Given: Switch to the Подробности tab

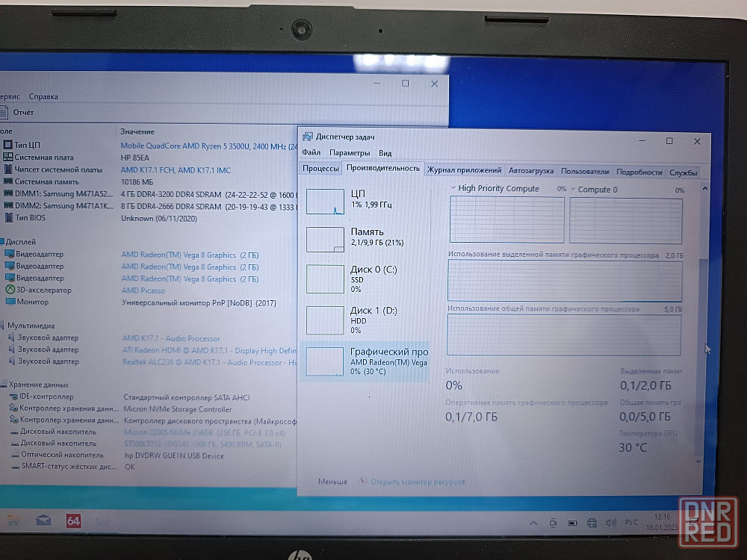Looking at the screenshot, I should pos(639,172).
